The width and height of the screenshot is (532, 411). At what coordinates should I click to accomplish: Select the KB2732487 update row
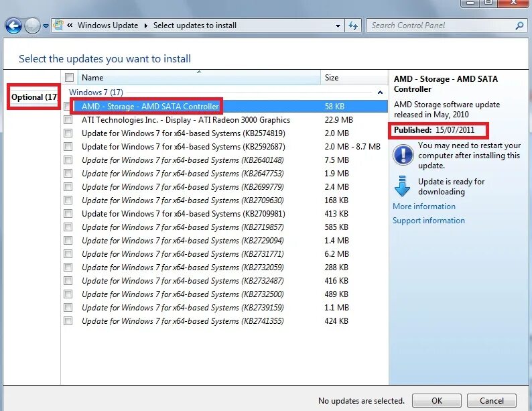pyautogui.click(x=225, y=281)
